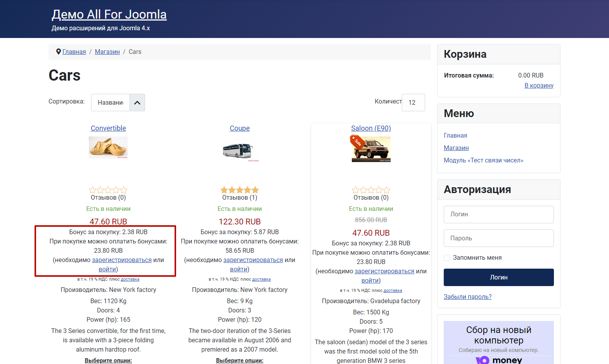Go to Главная in the breadcrumb

74,52
